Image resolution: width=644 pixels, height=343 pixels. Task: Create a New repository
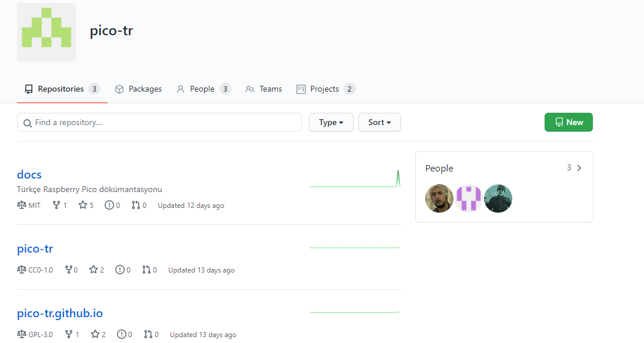pos(569,122)
